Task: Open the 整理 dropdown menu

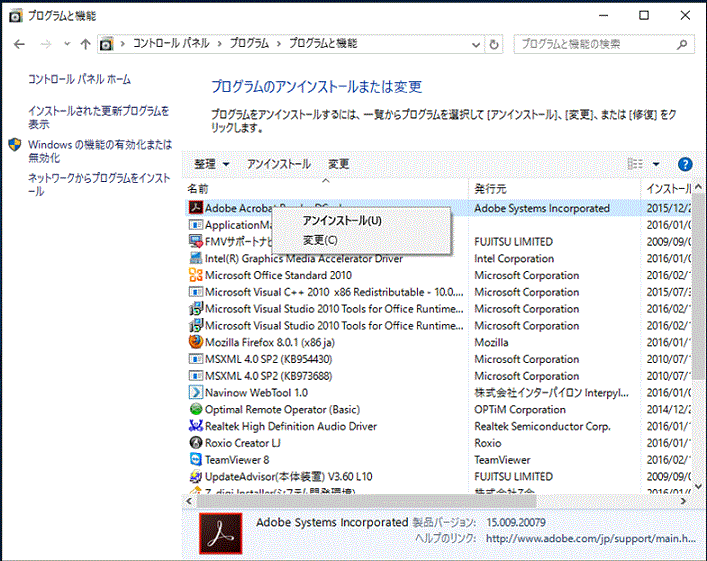Action: click(x=211, y=164)
